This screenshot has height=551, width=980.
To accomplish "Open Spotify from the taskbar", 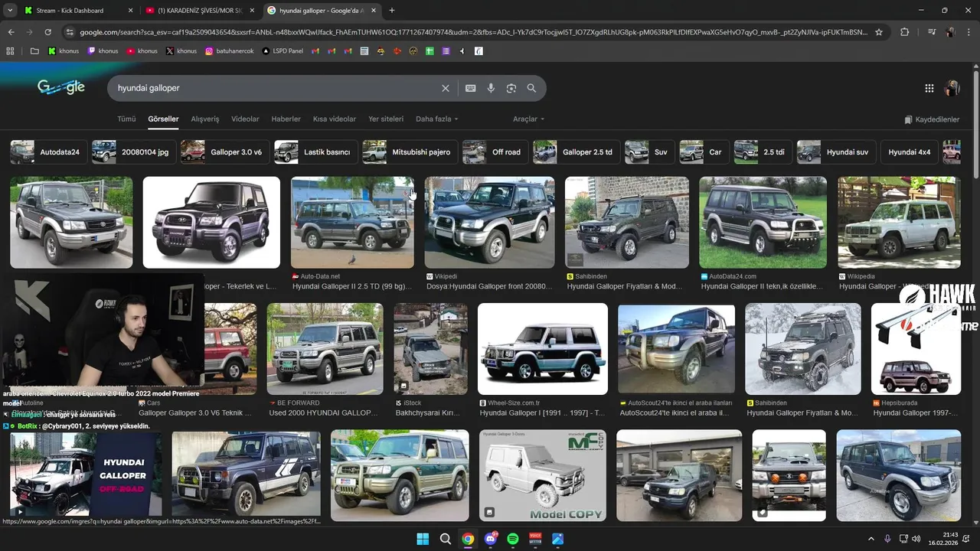I will coord(513,539).
